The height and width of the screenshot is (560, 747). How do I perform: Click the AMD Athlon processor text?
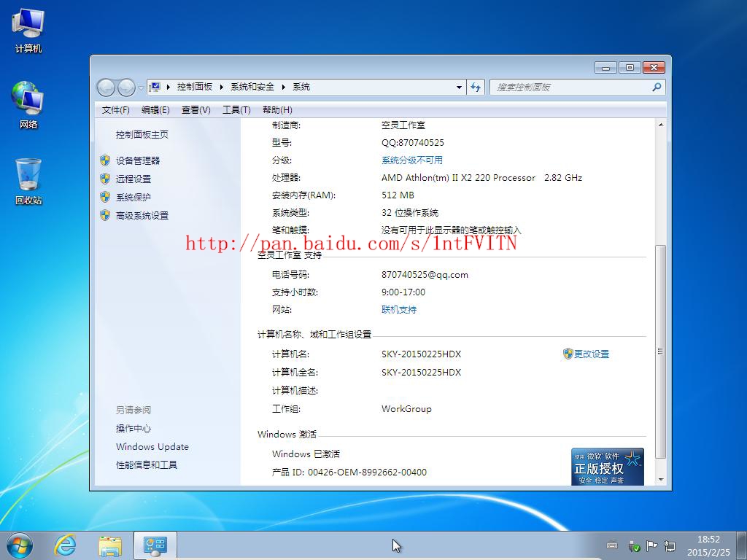click(481, 178)
